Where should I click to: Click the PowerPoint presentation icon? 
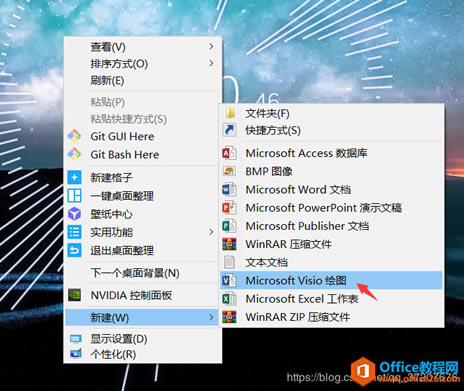(x=229, y=208)
